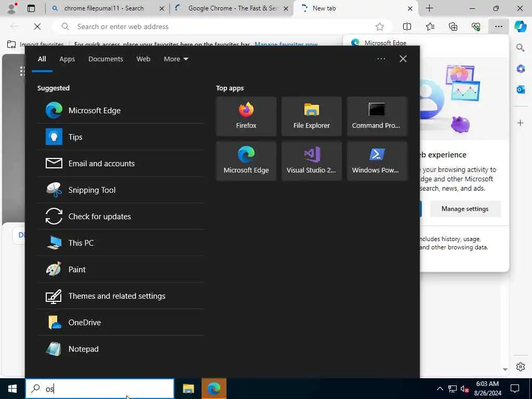532x399 pixels.
Task: Switch to Google Chrome browser tab
Action: point(233,8)
